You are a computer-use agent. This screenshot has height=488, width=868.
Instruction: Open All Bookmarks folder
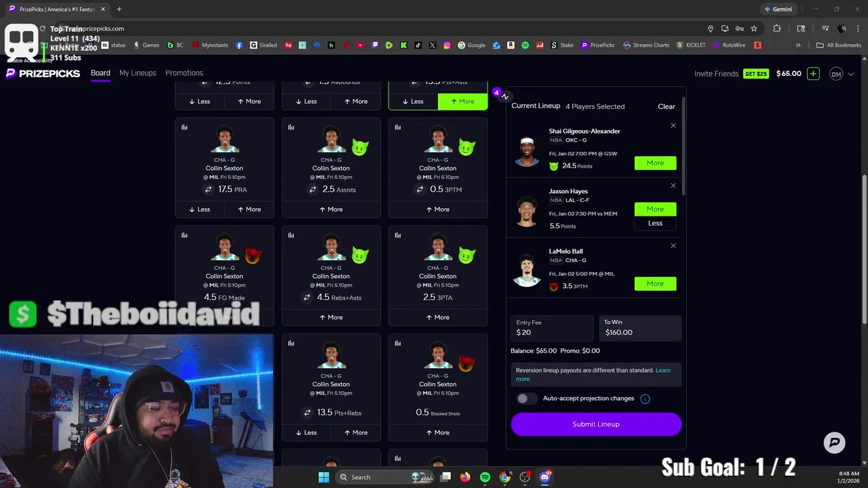tap(839, 45)
